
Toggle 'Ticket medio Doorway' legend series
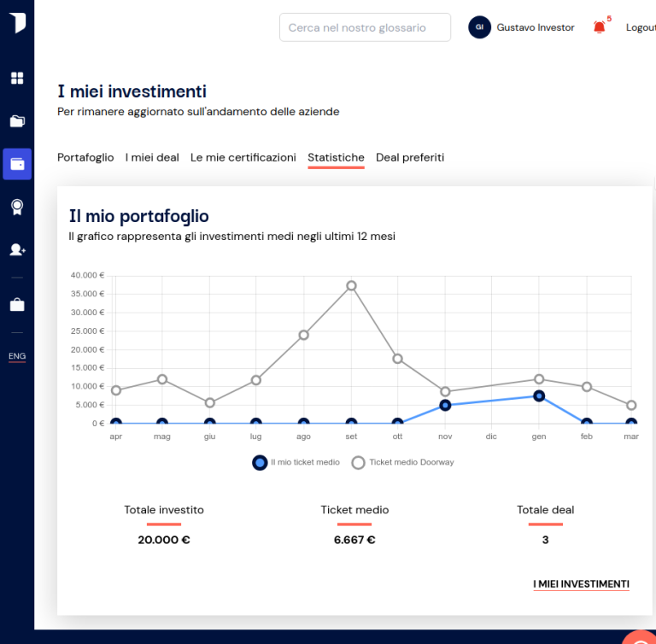(x=403, y=462)
